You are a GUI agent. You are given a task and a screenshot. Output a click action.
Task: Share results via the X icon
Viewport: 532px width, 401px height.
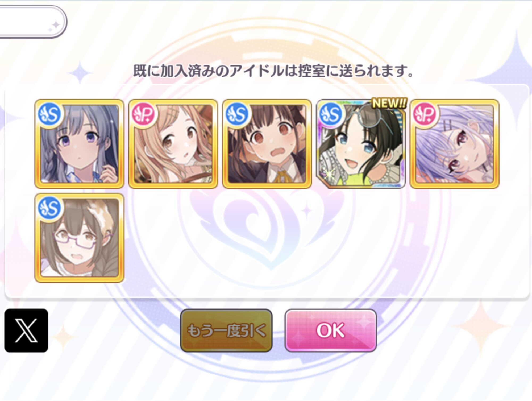point(26,330)
